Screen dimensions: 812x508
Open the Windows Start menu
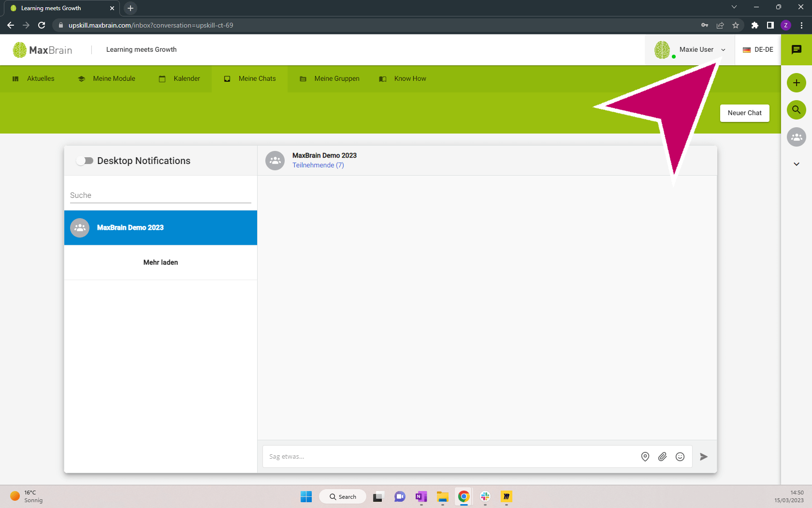(x=306, y=497)
